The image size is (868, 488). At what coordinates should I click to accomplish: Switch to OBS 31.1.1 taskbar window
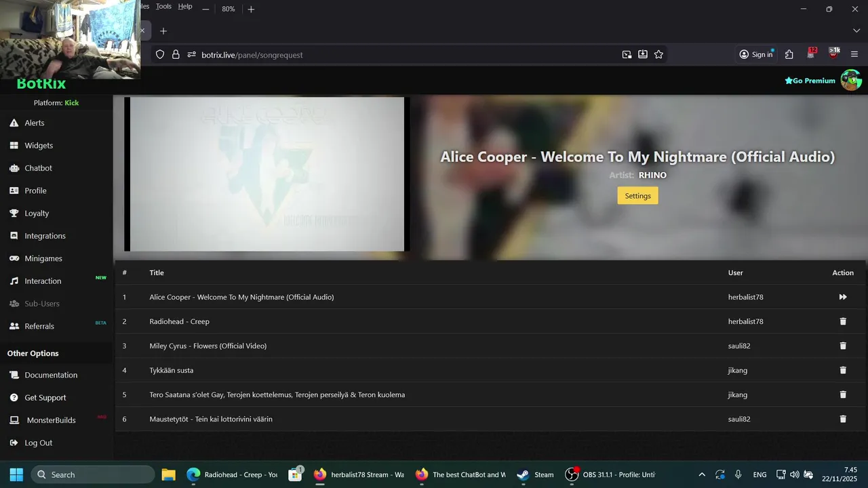[611, 474]
